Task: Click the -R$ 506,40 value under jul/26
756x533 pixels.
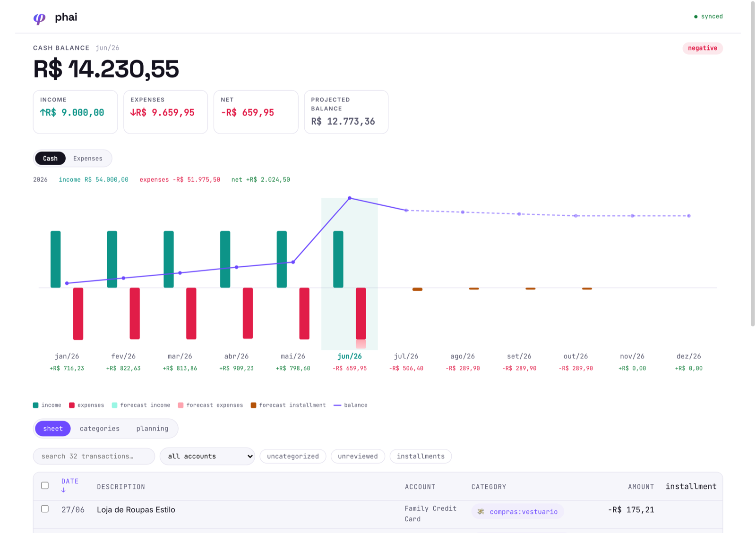Action: click(x=406, y=368)
